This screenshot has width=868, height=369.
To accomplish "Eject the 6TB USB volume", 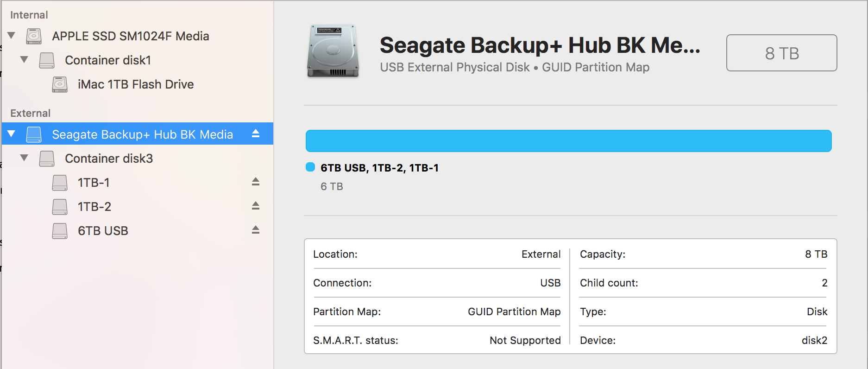I will tap(256, 230).
